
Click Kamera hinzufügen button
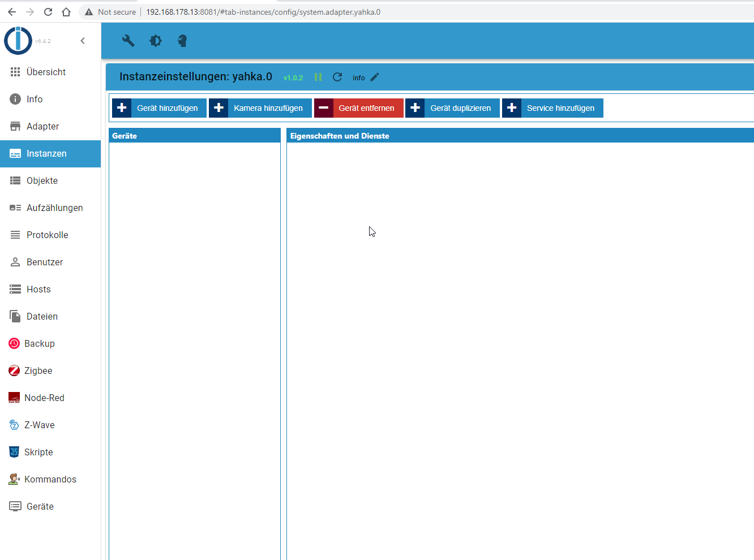click(x=260, y=108)
